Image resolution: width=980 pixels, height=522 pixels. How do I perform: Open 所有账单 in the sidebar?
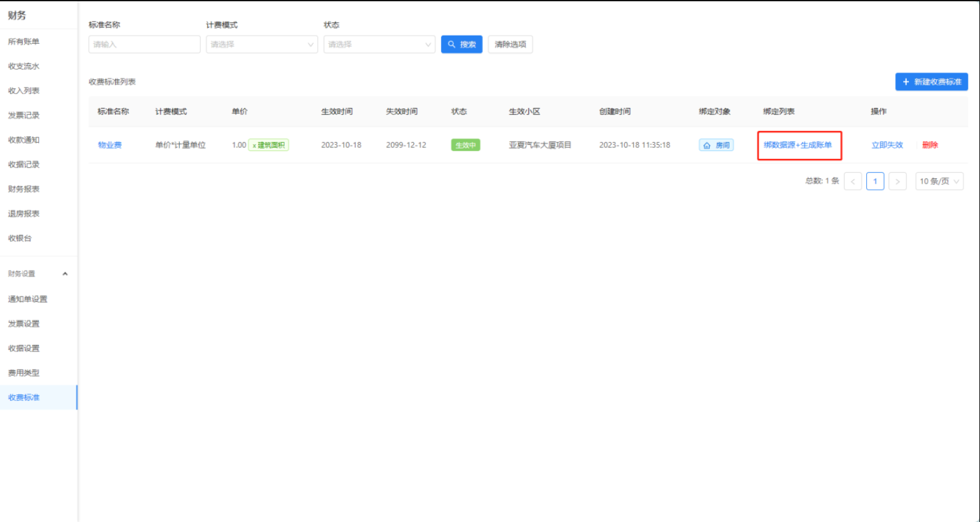pyautogui.click(x=24, y=42)
